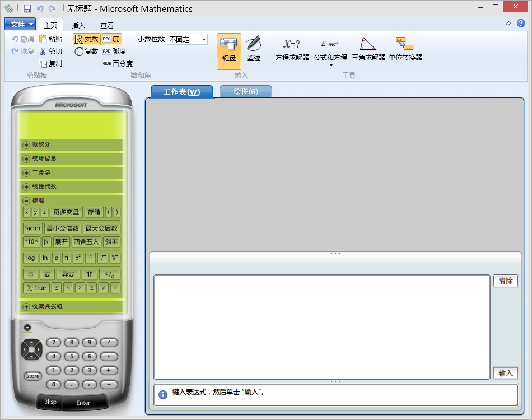
Task: Switch to the Insert (插入) ribbon tab
Action: 78,25
